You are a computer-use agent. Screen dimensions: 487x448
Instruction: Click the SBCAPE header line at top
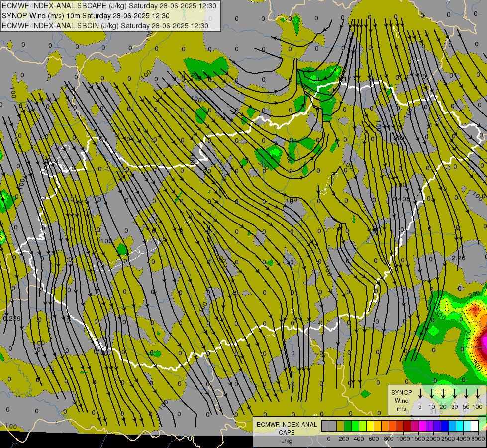pos(109,6)
